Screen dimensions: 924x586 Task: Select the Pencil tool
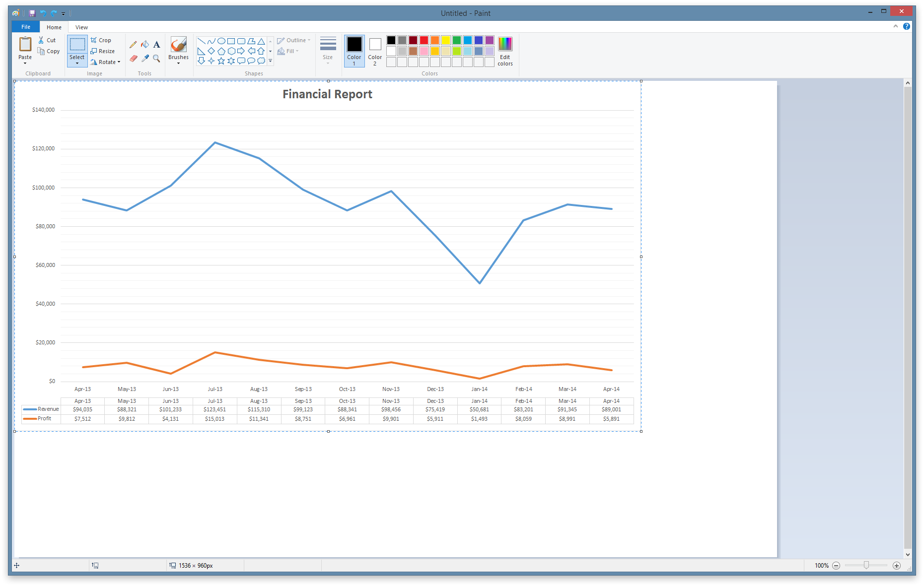pos(133,45)
